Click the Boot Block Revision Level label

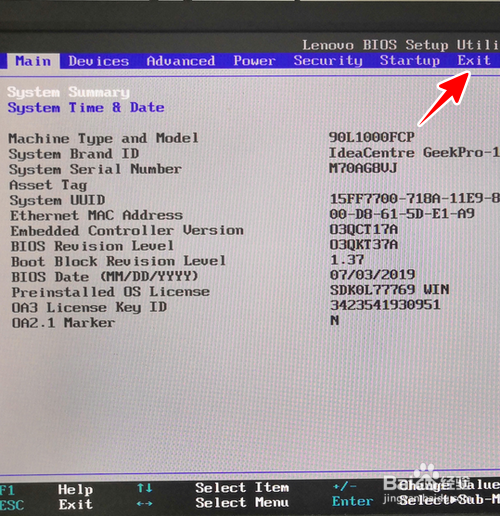click(119, 261)
